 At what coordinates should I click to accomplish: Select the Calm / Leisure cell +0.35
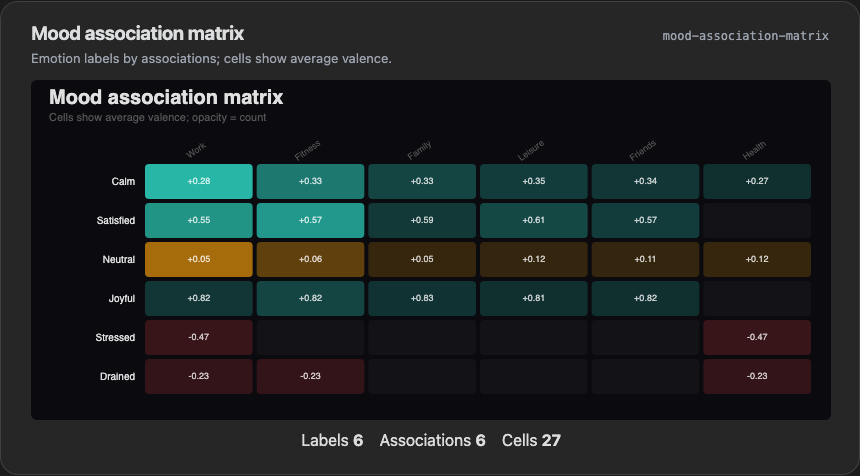(534, 182)
